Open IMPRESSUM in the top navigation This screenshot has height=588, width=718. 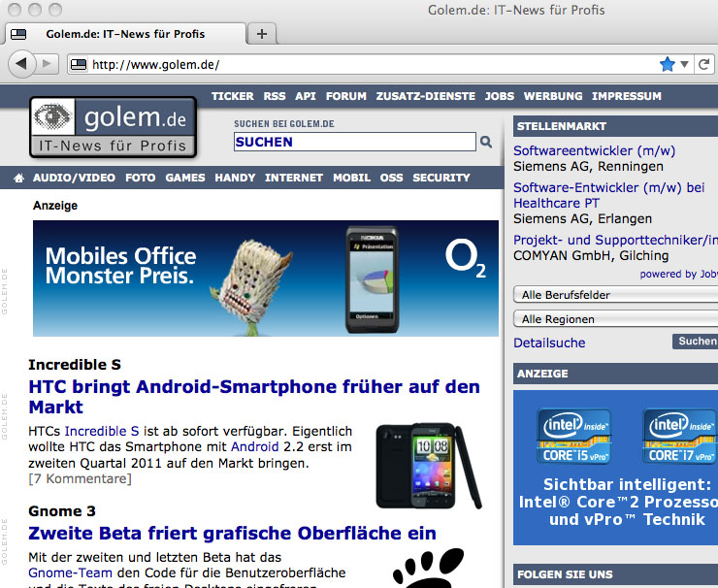pyautogui.click(x=627, y=96)
